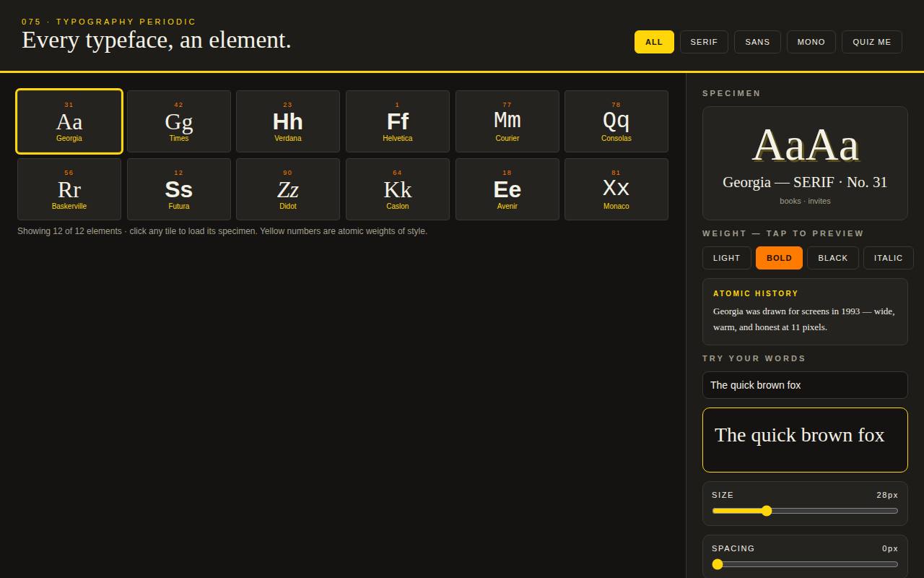This screenshot has width=924, height=578.
Task: Click the 'books · invites' caption
Action: pyautogui.click(x=805, y=201)
